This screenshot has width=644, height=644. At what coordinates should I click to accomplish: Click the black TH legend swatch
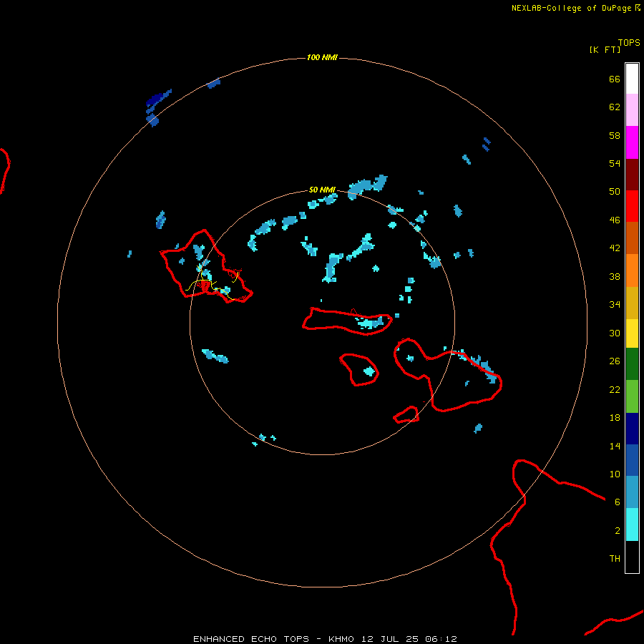tap(632, 557)
